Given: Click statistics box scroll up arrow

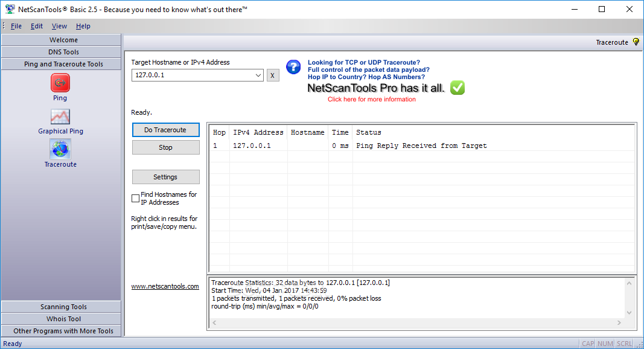Looking at the screenshot, I should 629,283.
